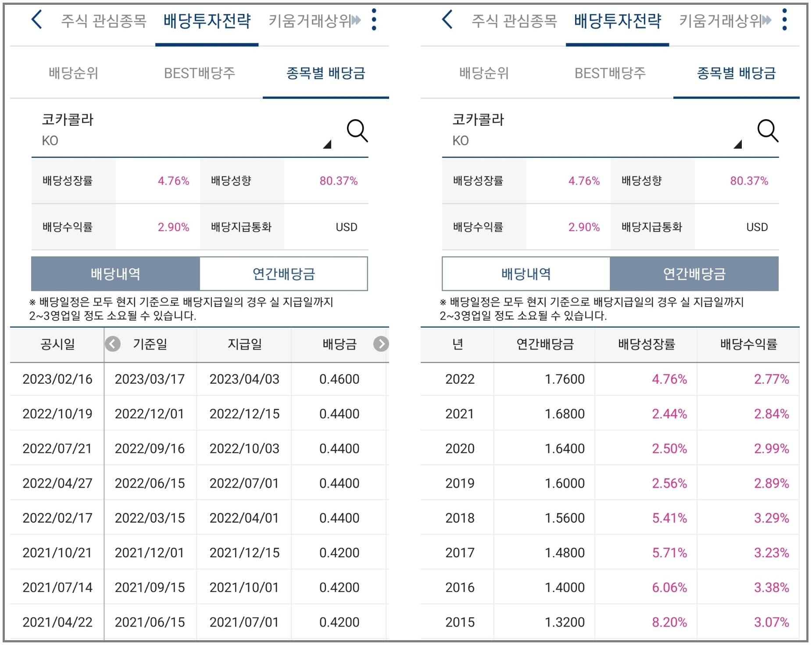Select the 2021 annual dividend row
The height and width of the screenshot is (645, 812).
coord(610,413)
